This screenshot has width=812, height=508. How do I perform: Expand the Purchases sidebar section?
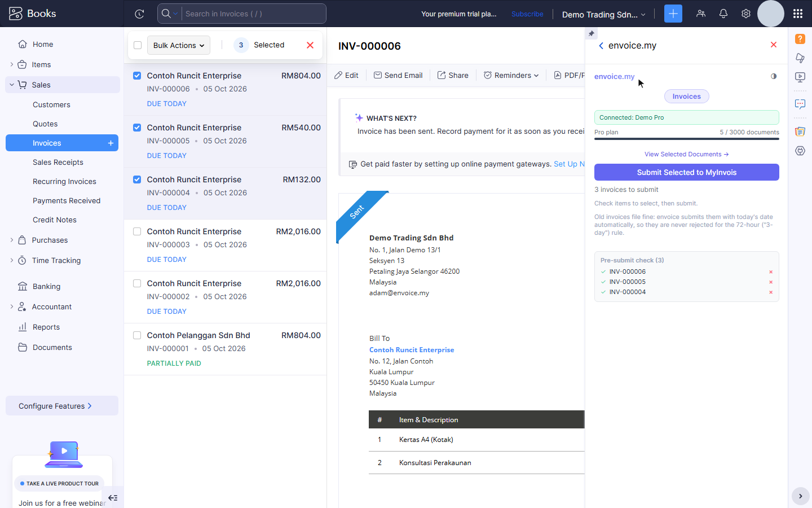pyautogui.click(x=11, y=240)
